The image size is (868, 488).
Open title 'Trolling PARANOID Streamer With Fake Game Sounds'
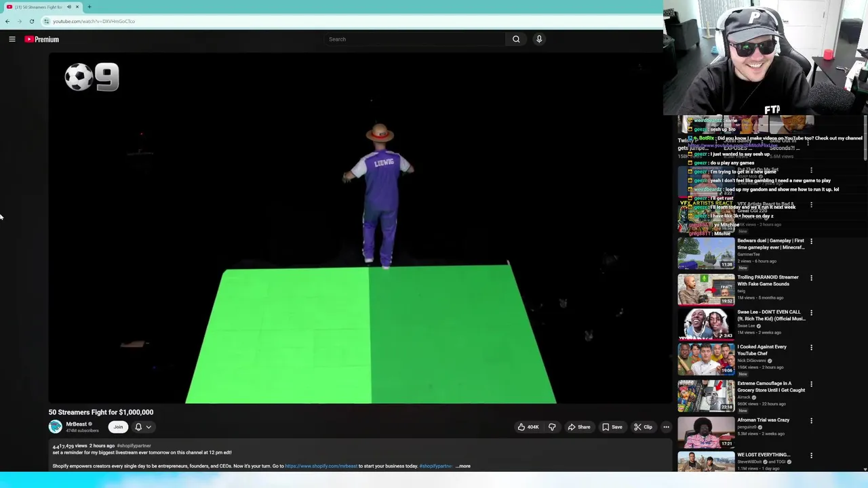coord(768,281)
